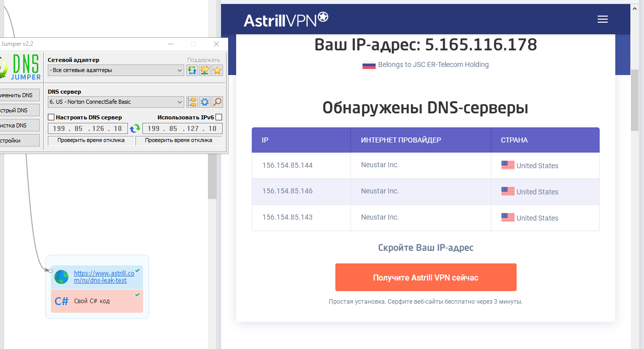Click the Ваш IP-адрес: 5.165.116.178 heading
This screenshot has height=349, width=644.
426,45
